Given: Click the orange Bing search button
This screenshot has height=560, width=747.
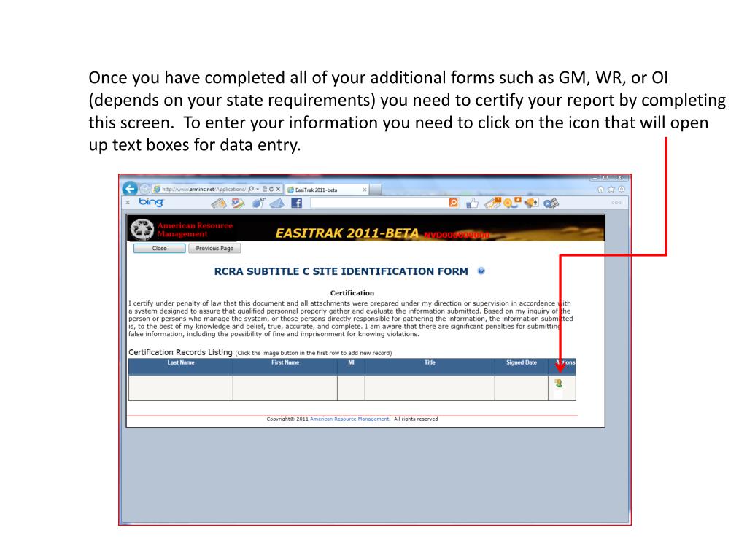Looking at the screenshot, I should 454,203.
